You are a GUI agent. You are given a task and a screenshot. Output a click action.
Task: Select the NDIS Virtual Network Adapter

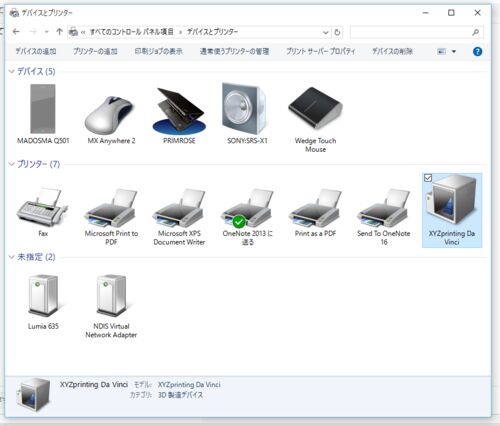111,306
